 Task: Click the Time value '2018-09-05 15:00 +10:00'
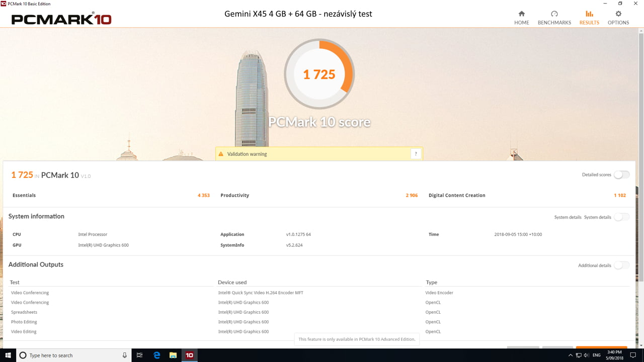[518, 234]
